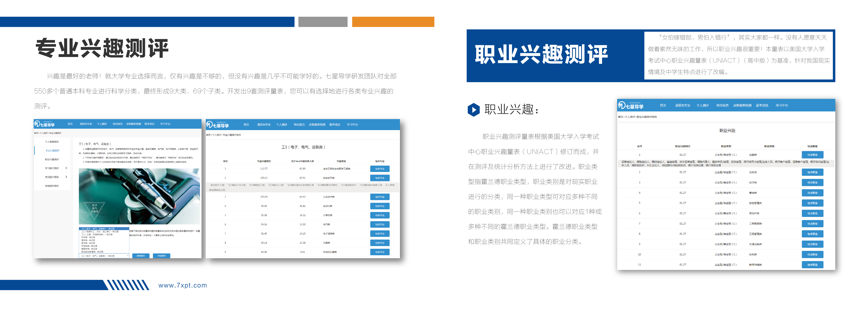The image size is (868, 309).
Task: Click 包含职业 for 法务类 row
Action: [812, 172]
